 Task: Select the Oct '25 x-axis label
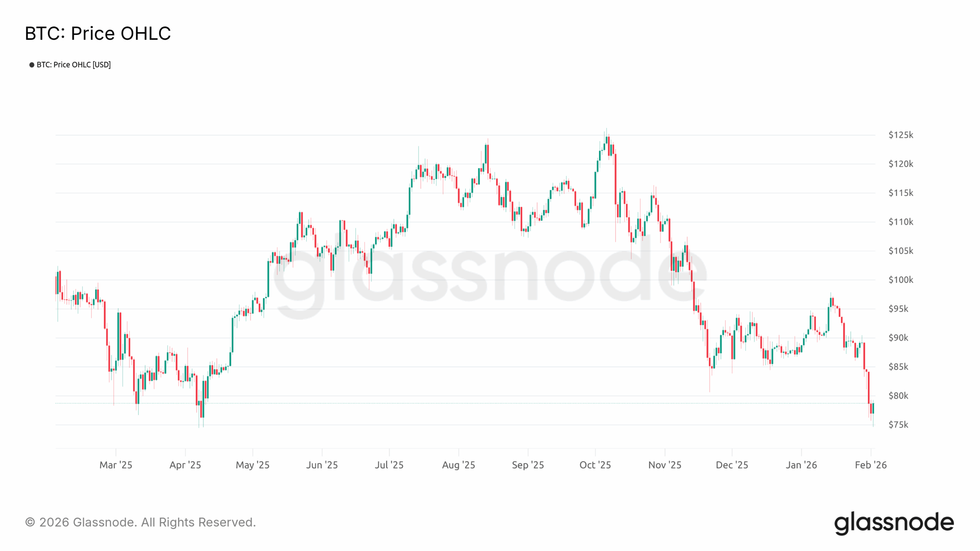point(595,465)
